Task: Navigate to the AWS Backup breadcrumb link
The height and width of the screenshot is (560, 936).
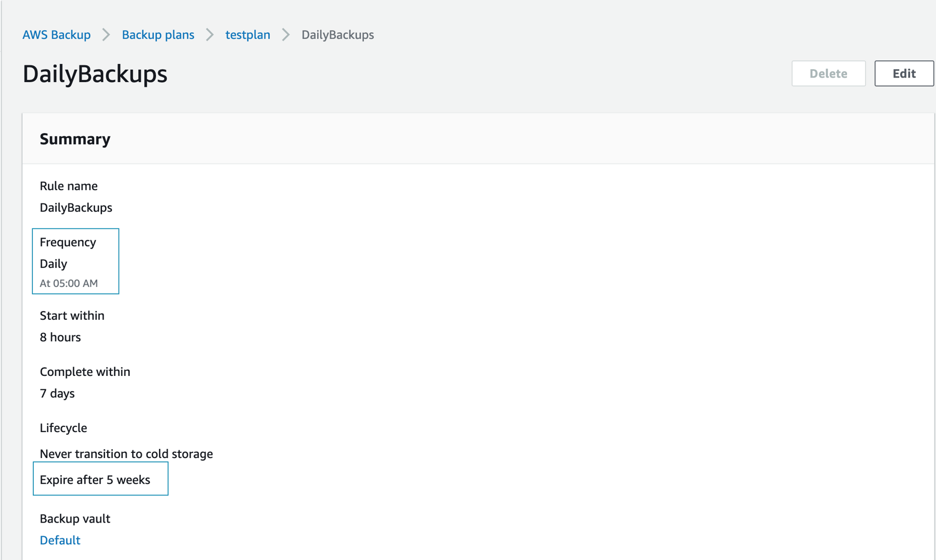Action: tap(56, 34)
